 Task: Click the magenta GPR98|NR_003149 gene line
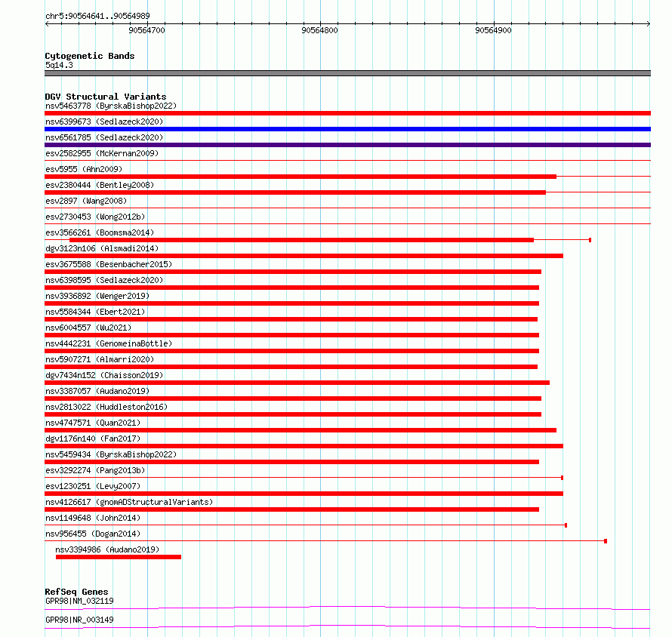[347, 626]
